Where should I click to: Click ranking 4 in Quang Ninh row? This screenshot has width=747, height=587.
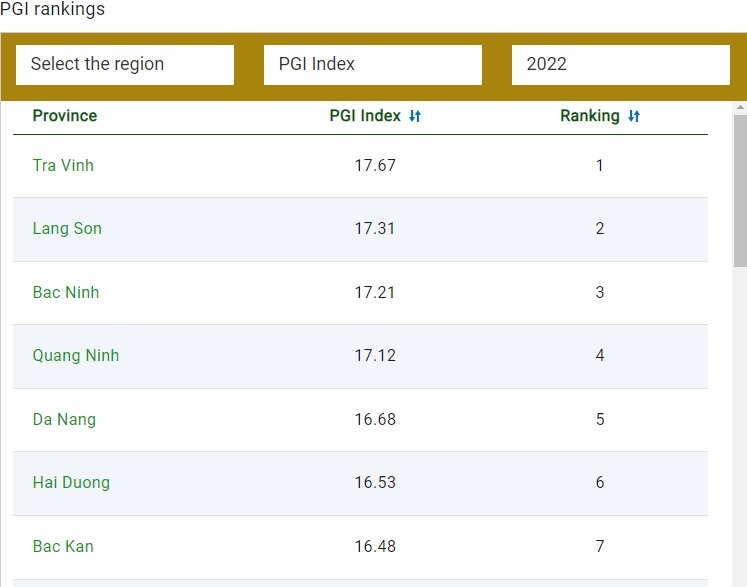pyautogui.click(x=600, y=355)
